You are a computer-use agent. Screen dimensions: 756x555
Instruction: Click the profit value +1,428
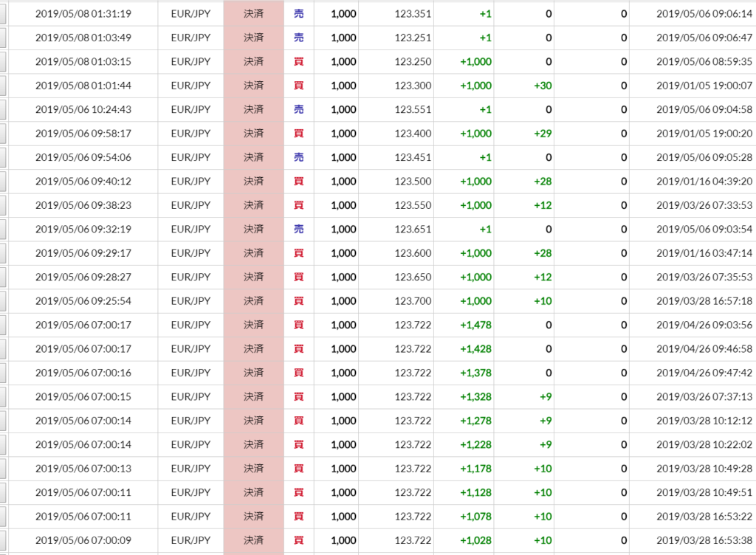(x=476, y=349)
